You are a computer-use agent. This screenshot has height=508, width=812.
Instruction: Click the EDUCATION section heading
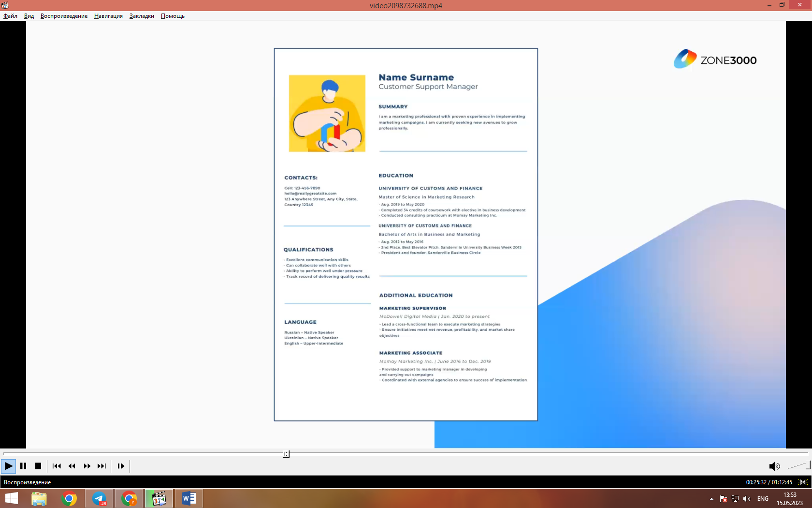point(396,176)
